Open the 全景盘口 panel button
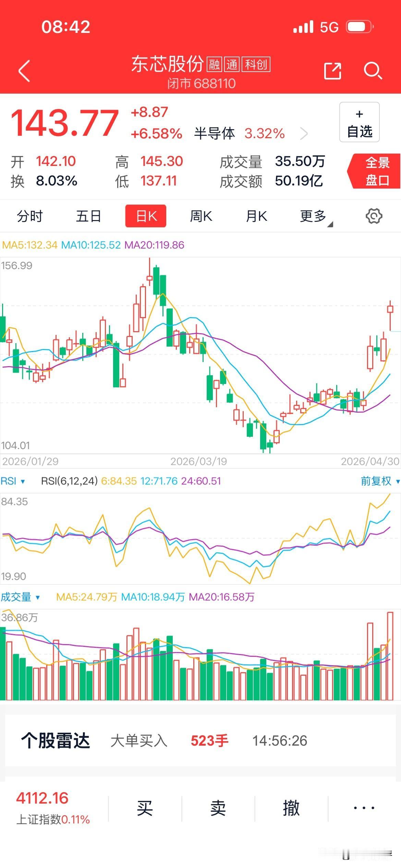401x868 pixels. coord(374,171)
